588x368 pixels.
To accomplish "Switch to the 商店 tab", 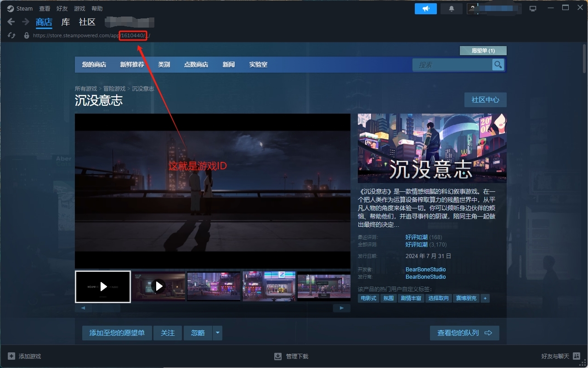I will [x=44, y=22].
